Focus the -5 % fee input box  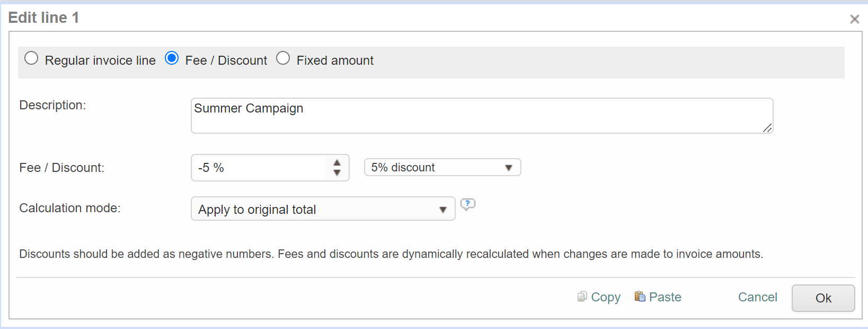pos(260,168)
